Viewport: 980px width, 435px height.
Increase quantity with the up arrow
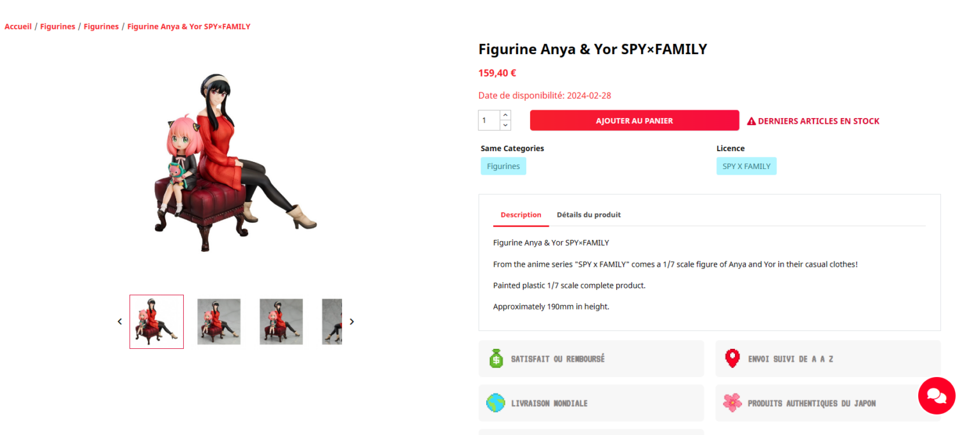pyautogui.click(x=505, y=115)
